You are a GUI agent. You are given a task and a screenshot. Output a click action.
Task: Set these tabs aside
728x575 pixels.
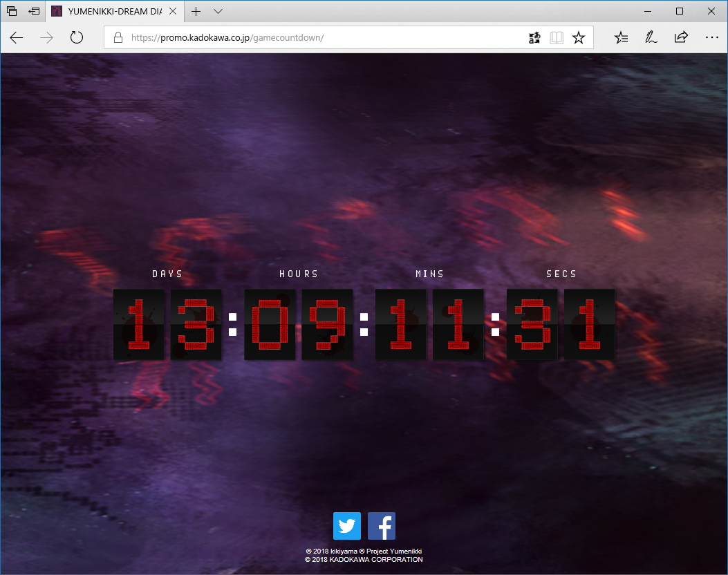pyautogui.click(x=34, y=11)
